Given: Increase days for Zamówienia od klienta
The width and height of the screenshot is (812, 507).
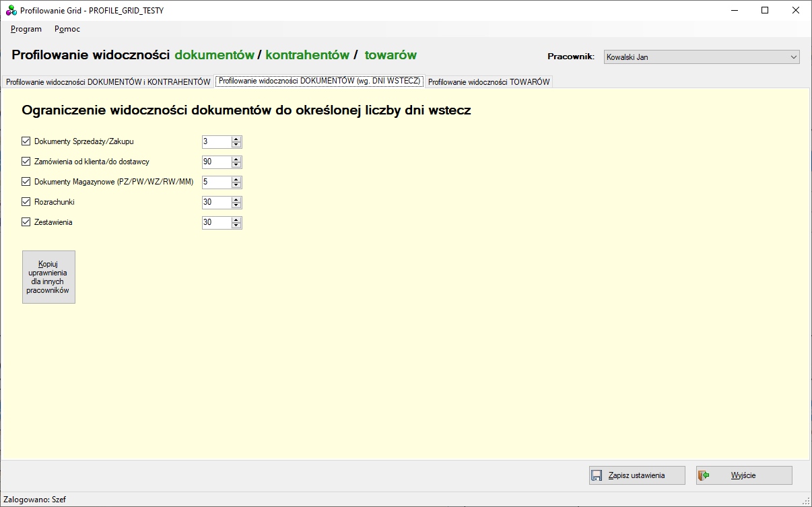Looking at the screenshot, I should coord(236,159).
